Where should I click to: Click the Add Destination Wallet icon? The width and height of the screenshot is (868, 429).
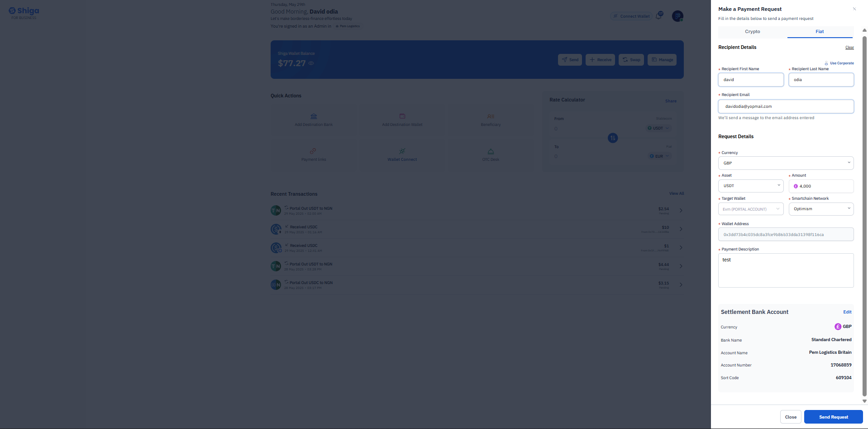402,116
